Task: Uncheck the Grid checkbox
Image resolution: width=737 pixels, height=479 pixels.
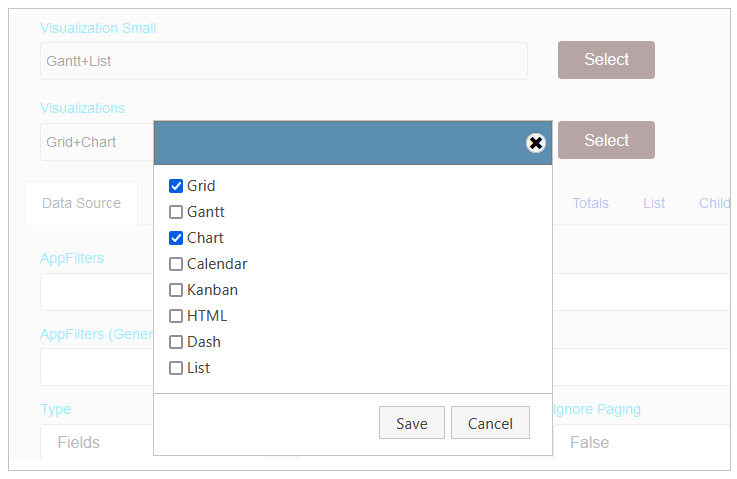Action: (x=176, y=186)
